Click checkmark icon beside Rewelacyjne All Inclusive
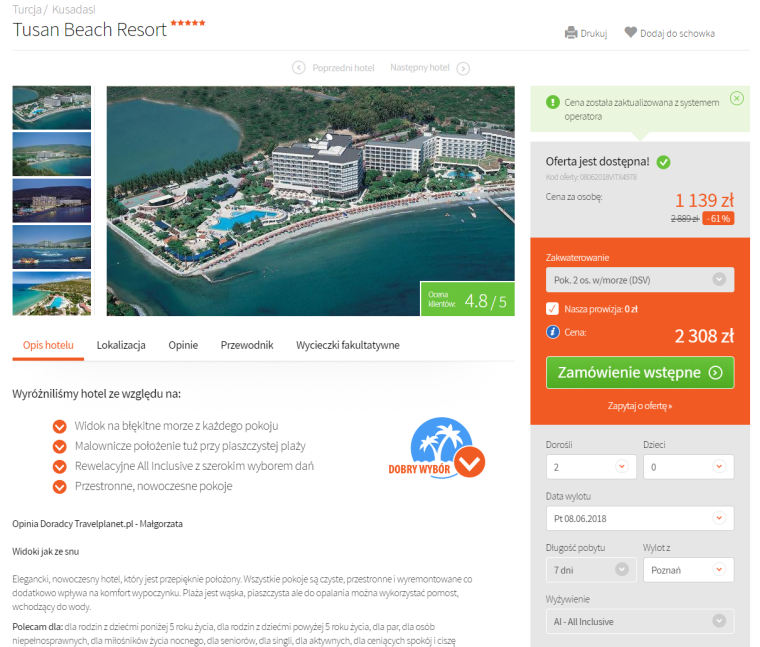The image size is (760, 647). [x=60, y=466]
